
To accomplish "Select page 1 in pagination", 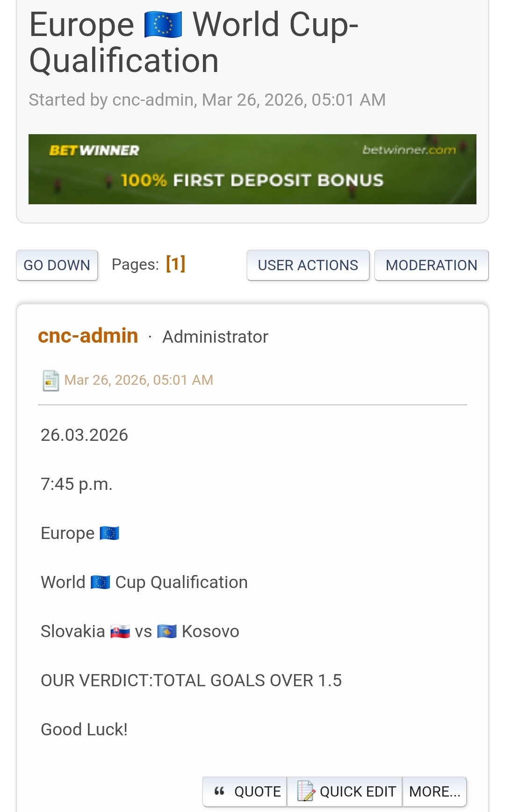I will tap(176, 264).
